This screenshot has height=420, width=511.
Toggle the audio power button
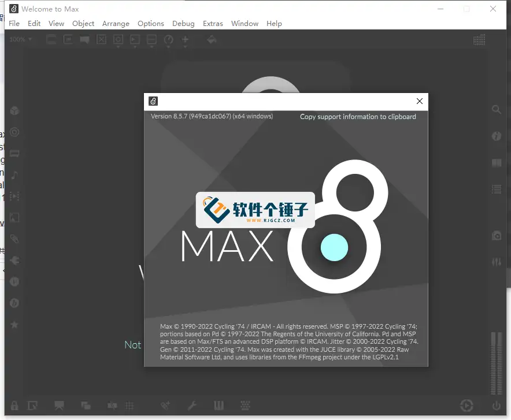(x=497, y=406)
